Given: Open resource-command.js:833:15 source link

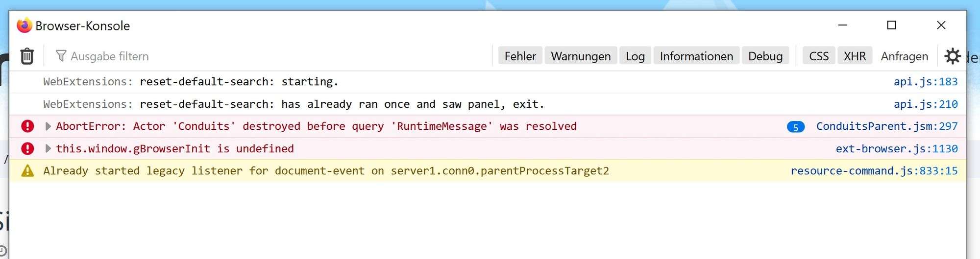Looking at the screenshot, I should (874, 171).
